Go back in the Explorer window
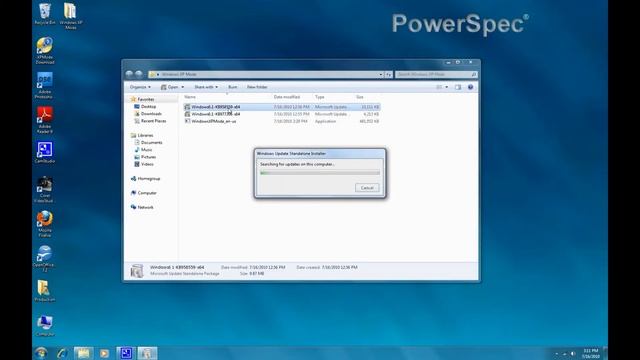Viewport: 640px width, 360px height. coord(129,74)
